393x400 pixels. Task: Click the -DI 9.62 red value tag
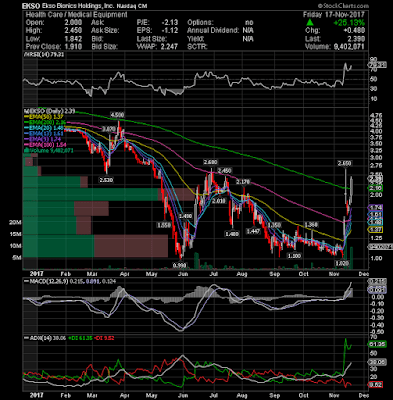(x=375, y=385)
